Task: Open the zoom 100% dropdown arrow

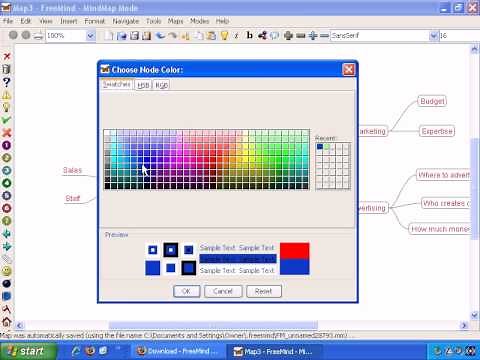Action: tap(91, 35)
